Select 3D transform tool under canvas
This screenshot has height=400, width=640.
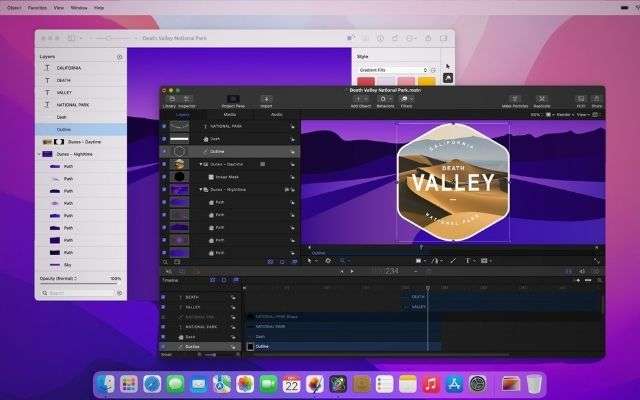[328, 260]
